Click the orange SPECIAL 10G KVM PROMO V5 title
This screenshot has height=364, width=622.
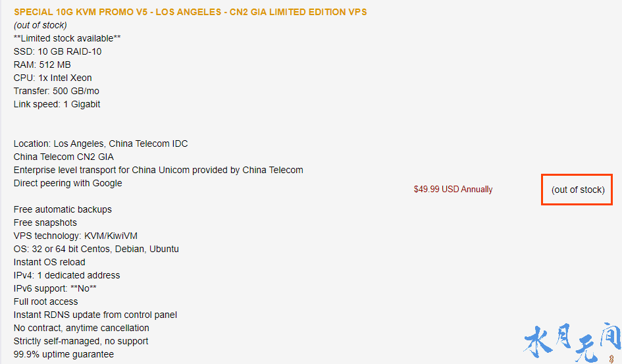(x=190, y=12)
